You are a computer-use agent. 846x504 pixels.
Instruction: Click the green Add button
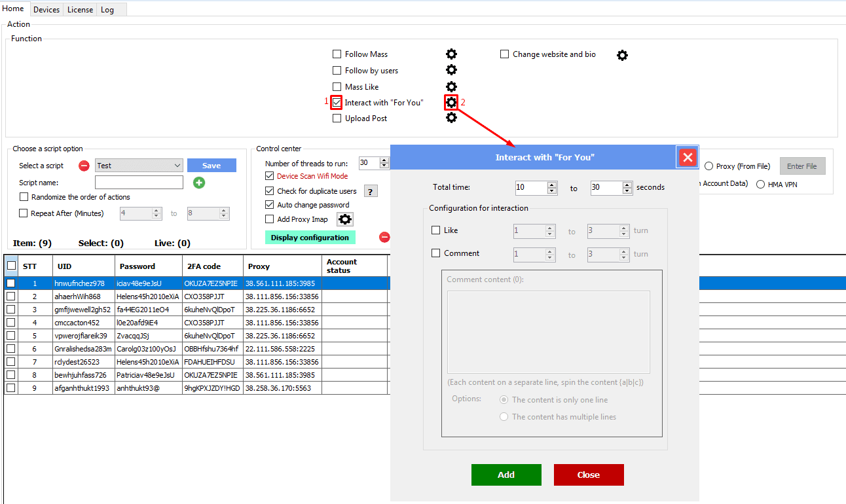coord(506,475)
